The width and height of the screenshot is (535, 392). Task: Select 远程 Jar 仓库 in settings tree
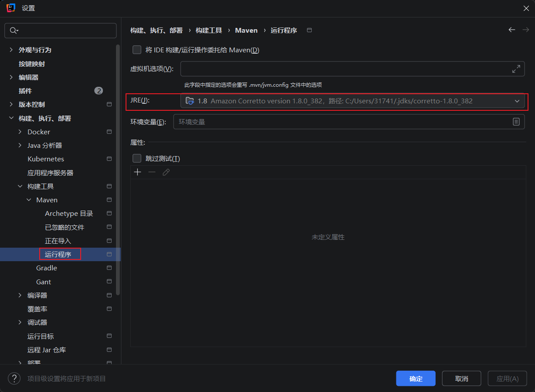(x=47, y=350)
